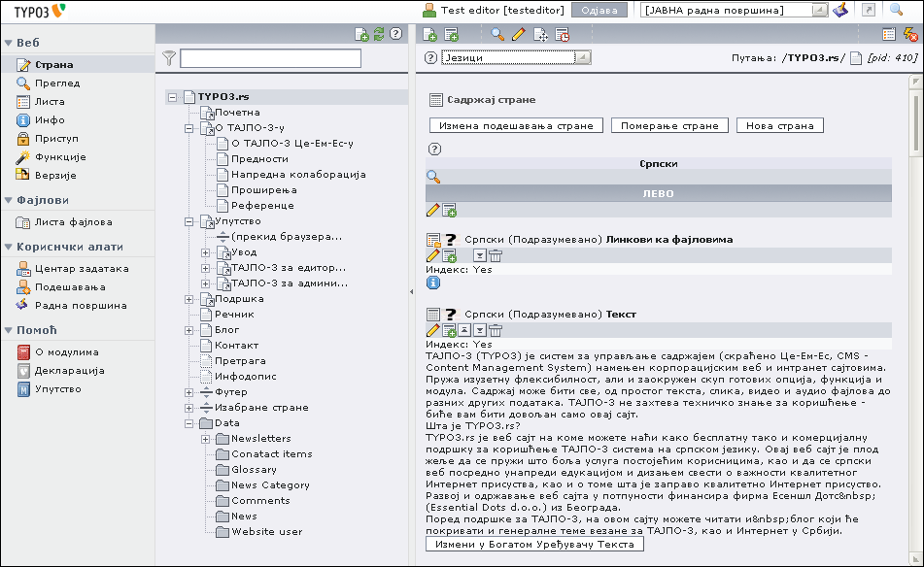The width and height of the screenshot is (924, 567).
Task: Collapse the Data folder node
Action: [x=189, y=423]
